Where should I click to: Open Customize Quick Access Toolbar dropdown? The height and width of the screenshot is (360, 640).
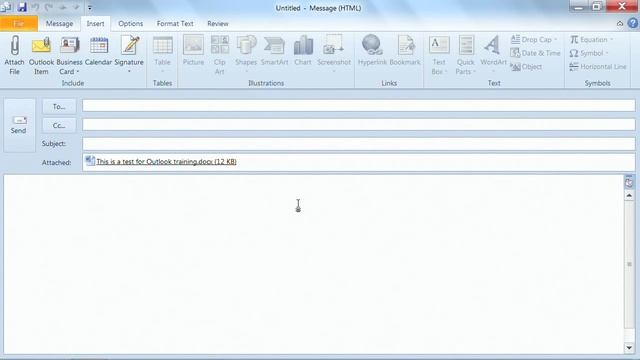click(x=90, y=7)
